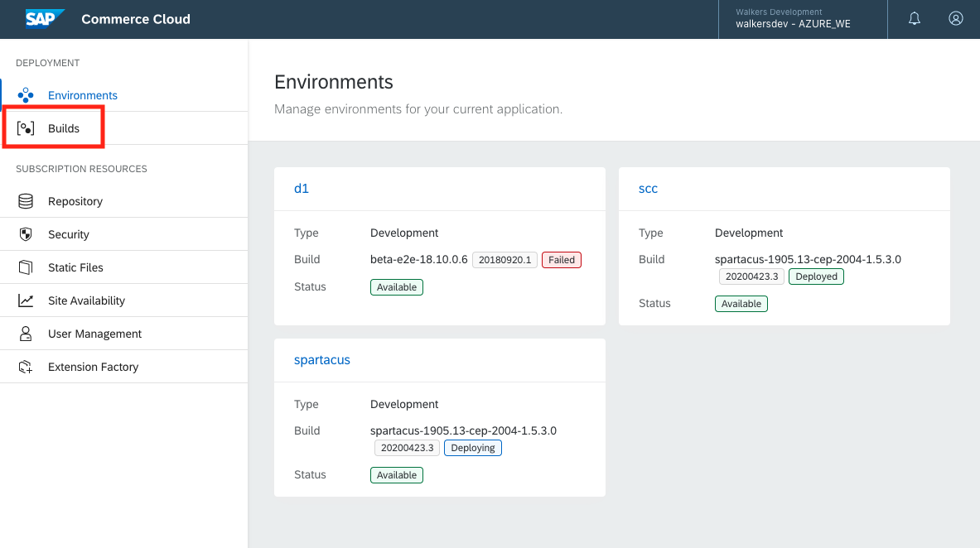Click the Failed badge in d1
Screen dimensions: 980x548
click(x=562, y=260)
